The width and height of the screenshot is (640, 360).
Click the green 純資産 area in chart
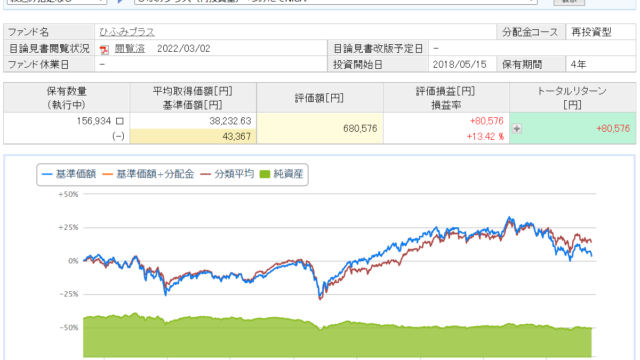337,341
